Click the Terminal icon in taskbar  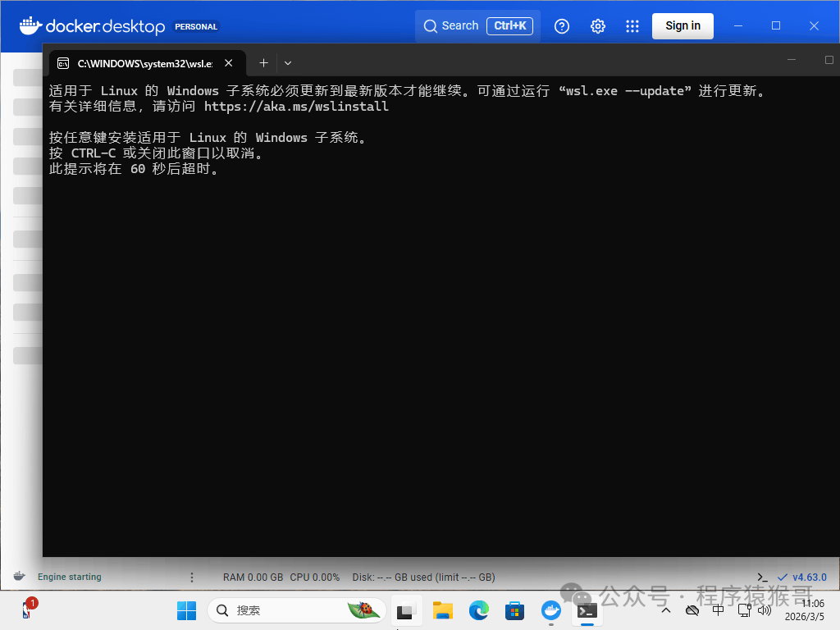tap(587, 610)
